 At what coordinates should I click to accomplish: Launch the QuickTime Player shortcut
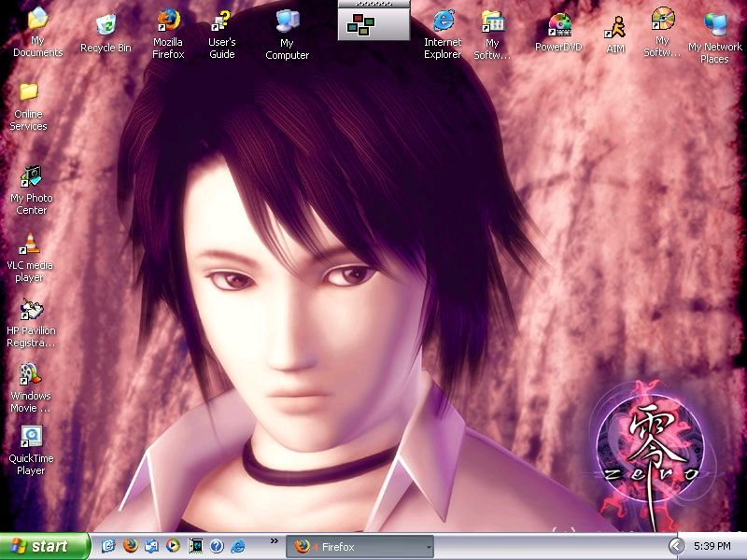(31, 450)
